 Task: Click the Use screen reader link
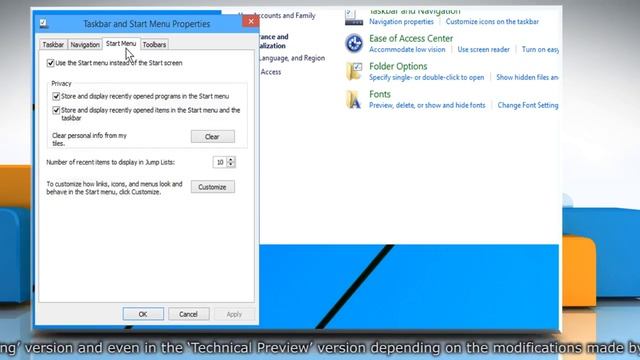pyautogui.click(x=483, y=49)
